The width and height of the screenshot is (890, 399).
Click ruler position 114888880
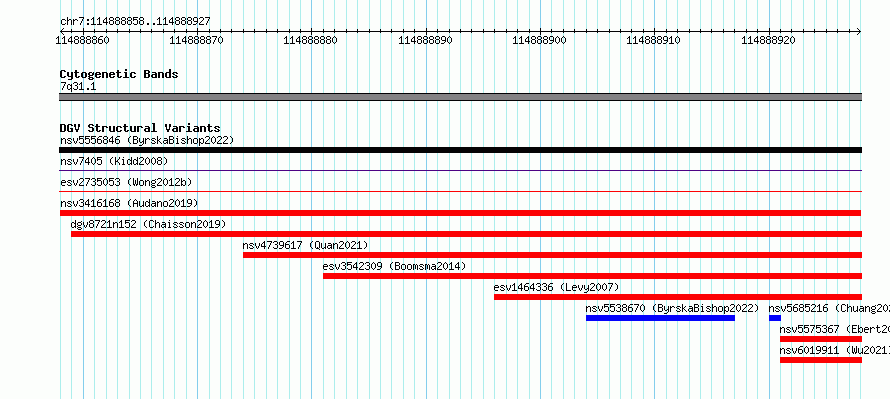[x=311, y=40]
